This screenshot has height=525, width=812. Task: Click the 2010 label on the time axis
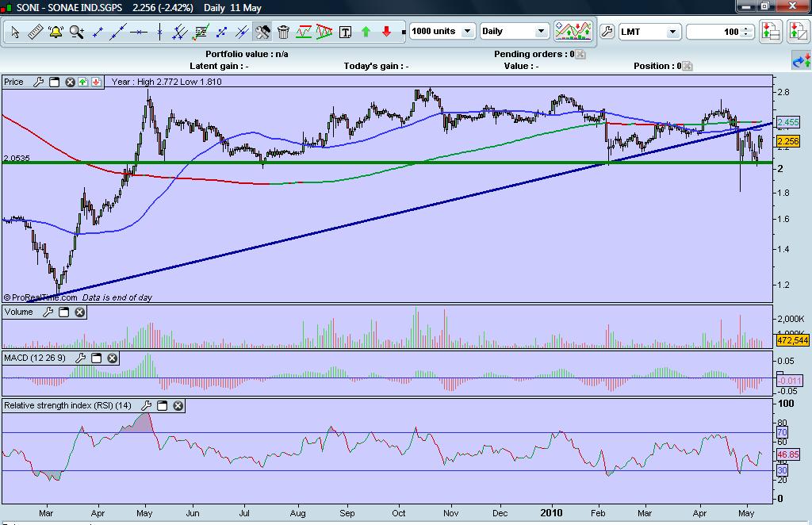tap(551, 512)
